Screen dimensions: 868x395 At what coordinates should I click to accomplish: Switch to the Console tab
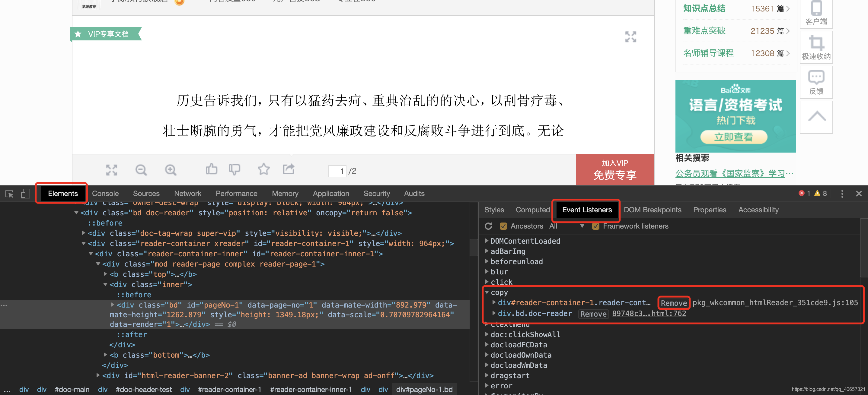105,194
